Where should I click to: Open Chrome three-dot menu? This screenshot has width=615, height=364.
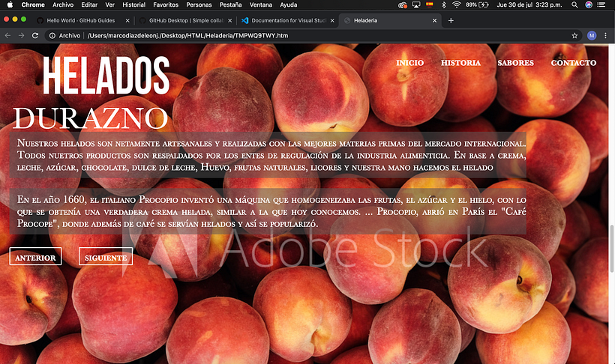605,36
